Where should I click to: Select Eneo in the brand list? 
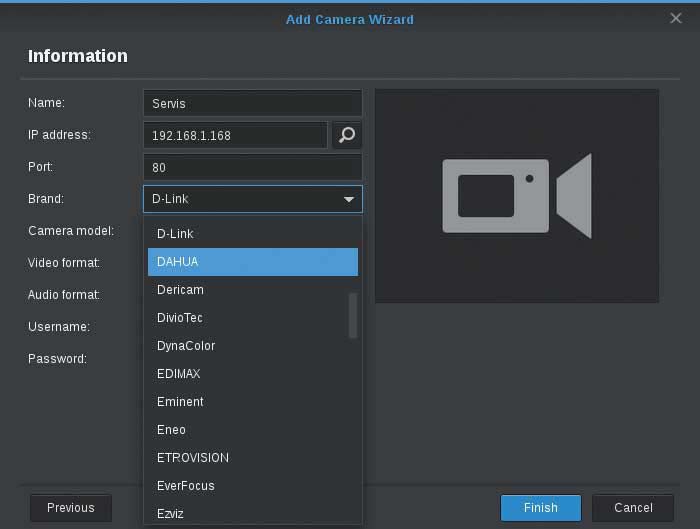coord(253,430)
